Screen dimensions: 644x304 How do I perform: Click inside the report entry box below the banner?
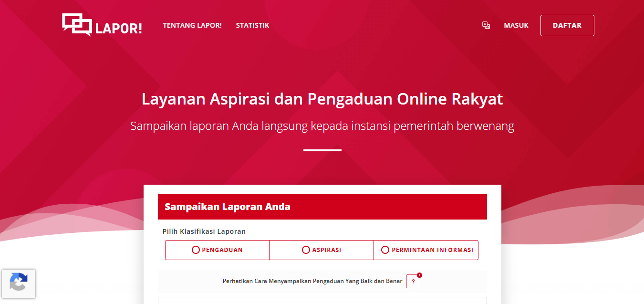click(322, 301)
